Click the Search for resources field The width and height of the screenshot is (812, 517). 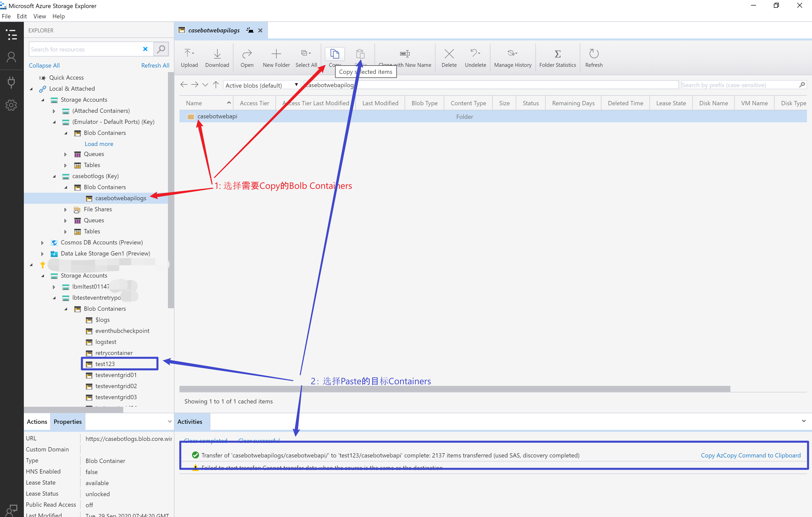[84, 49]
